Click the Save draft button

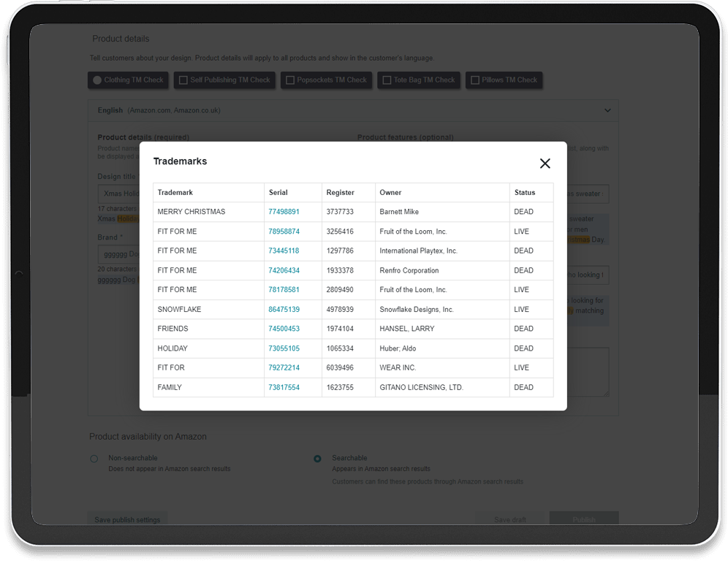tap(509, 519)
